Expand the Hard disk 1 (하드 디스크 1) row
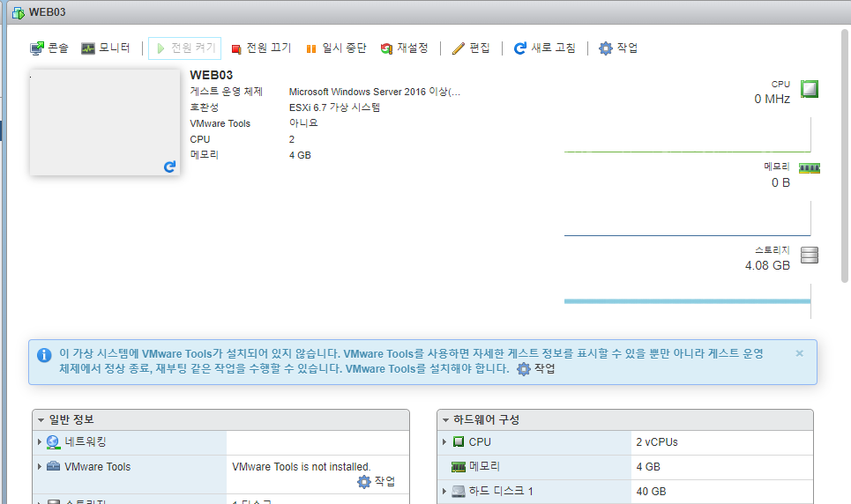This screenshot has height=504, width=851. (x=444, y=491)
